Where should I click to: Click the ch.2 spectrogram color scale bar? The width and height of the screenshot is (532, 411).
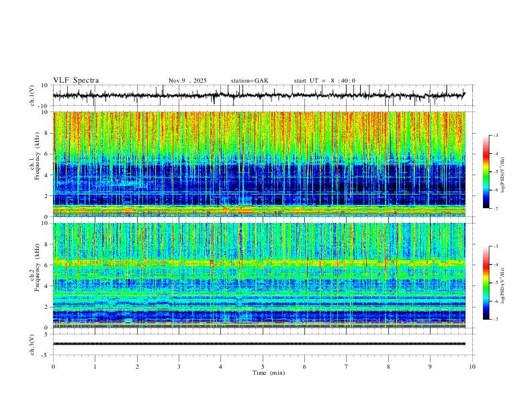coord(486,283)
